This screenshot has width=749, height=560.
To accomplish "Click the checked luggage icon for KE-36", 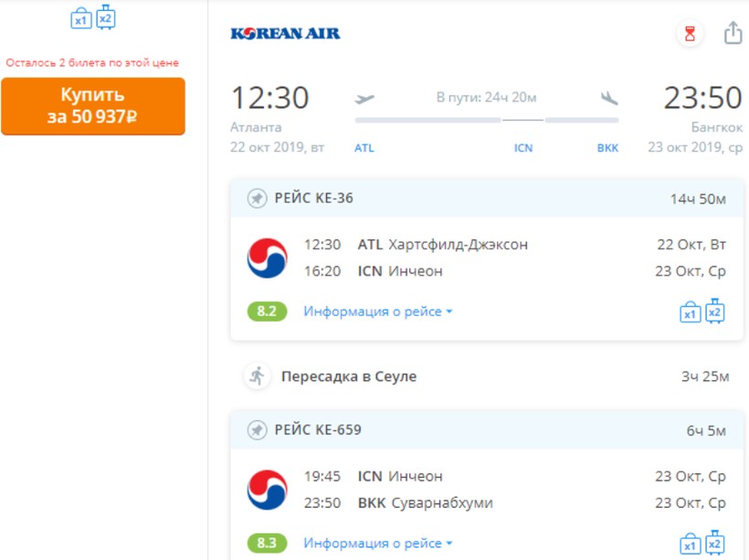I will click(x=714, y=312).
